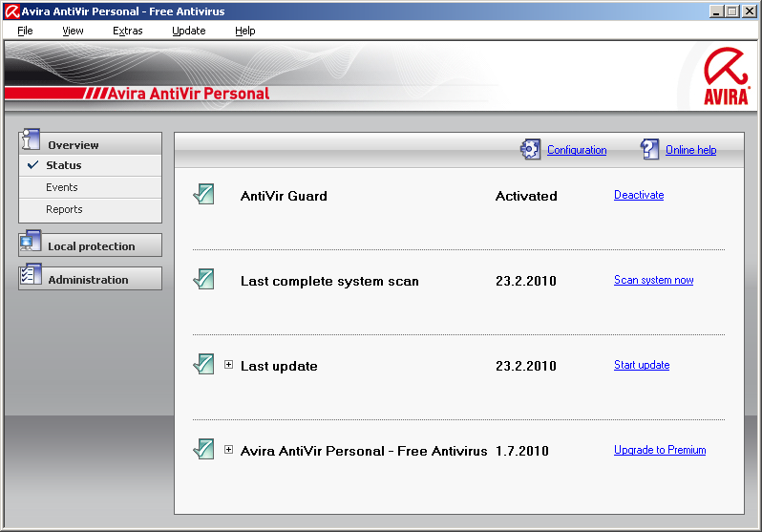Minimize the Avira window
The image size is (762, 532).
715,11
